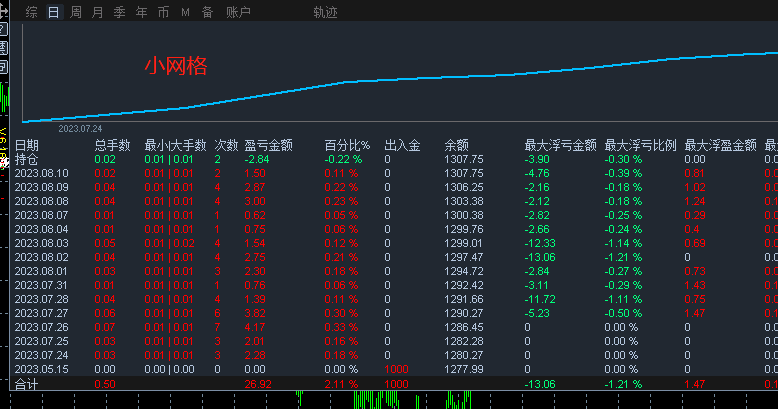778x409 pixels.
Task: Click the 次数 column header
Action: pyautogui.click(x=226, y=145)
